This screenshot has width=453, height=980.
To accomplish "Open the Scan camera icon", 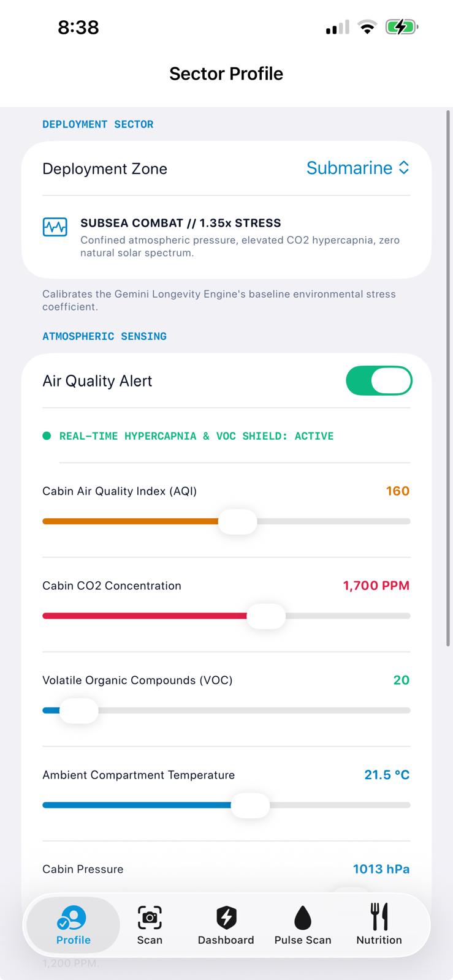I will click(150, 918).
